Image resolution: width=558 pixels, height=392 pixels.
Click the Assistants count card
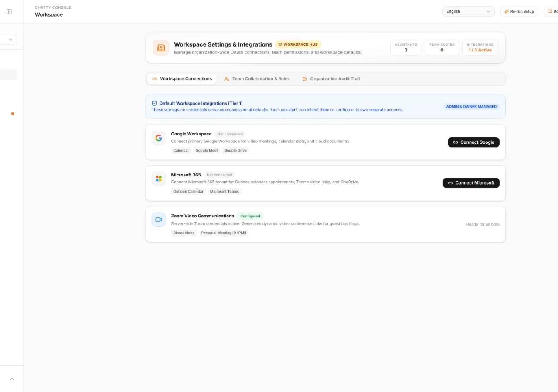point(406,47)
